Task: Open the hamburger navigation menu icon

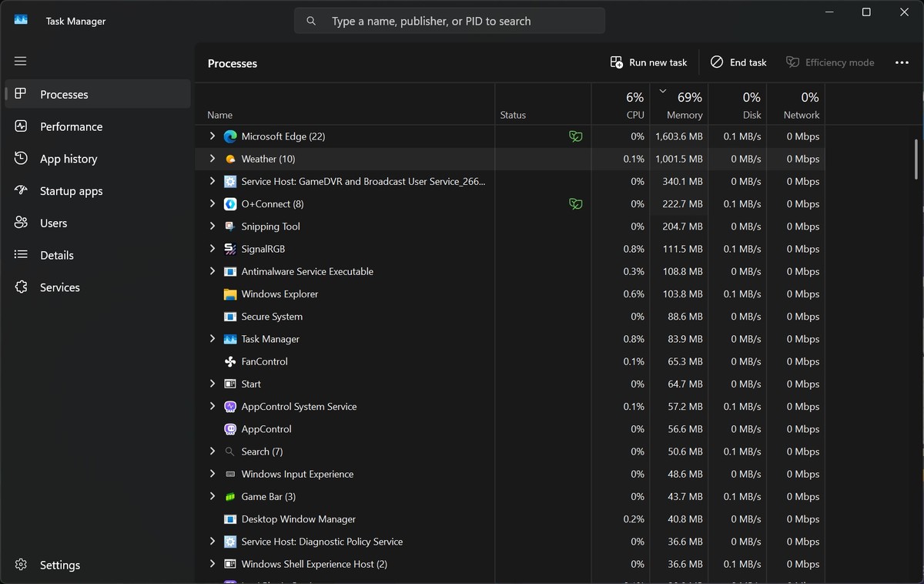Action: coord(21,61)
